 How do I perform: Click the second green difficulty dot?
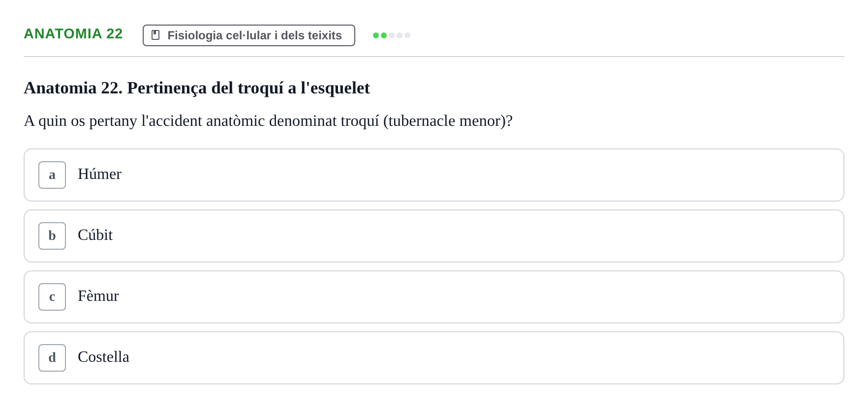pyautogui.click(x=384, y=35)
